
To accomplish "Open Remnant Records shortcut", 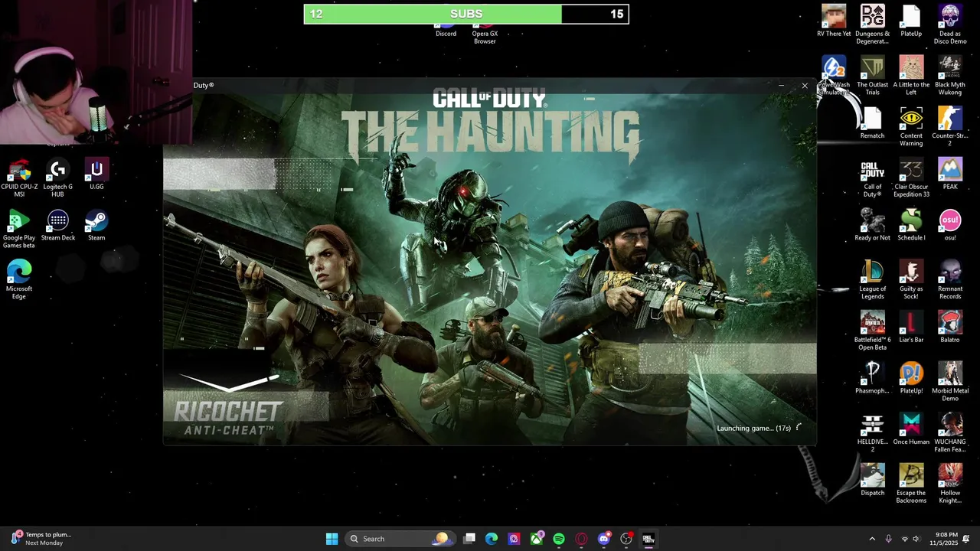I will (950, 279).
